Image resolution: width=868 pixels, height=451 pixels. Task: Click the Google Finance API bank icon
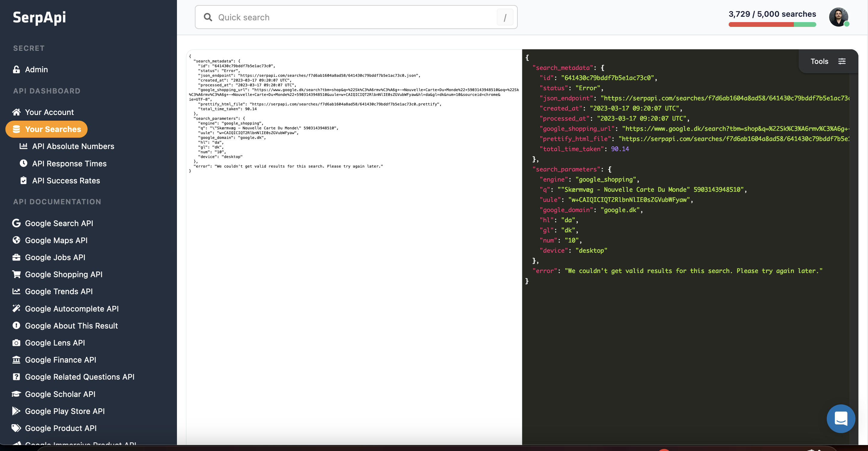(x=16, y=360)
